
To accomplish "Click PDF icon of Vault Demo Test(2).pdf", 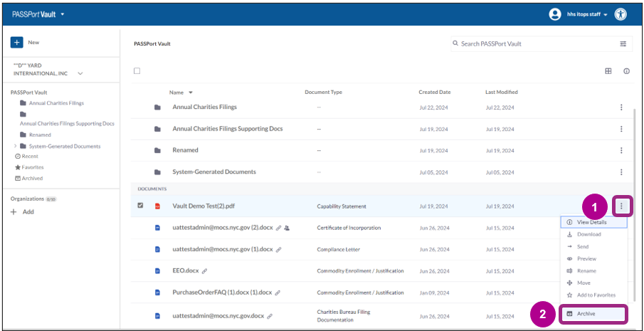I will point(157,206).
